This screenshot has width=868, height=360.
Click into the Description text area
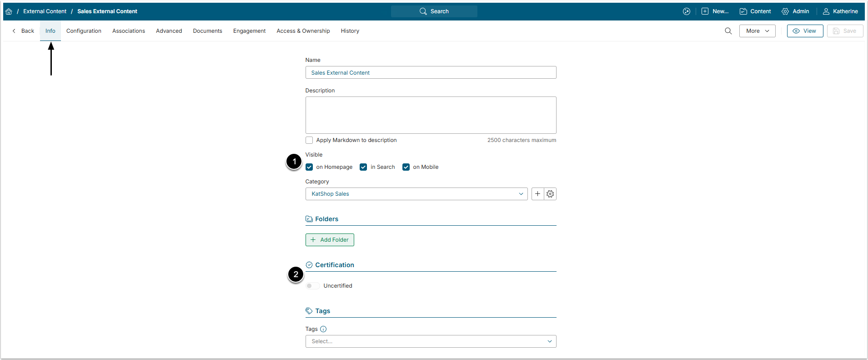tap(430, 115)
